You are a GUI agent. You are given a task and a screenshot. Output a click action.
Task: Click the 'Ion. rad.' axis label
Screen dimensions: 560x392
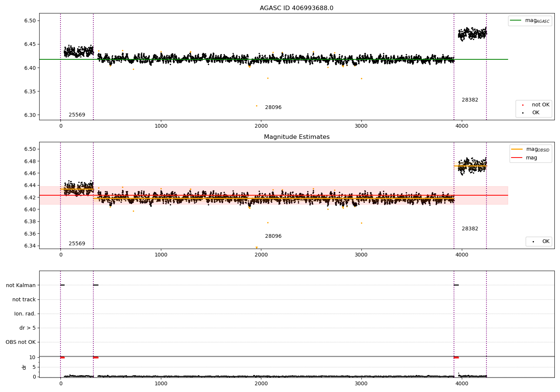pyautogui.click(x=25, y=314)
